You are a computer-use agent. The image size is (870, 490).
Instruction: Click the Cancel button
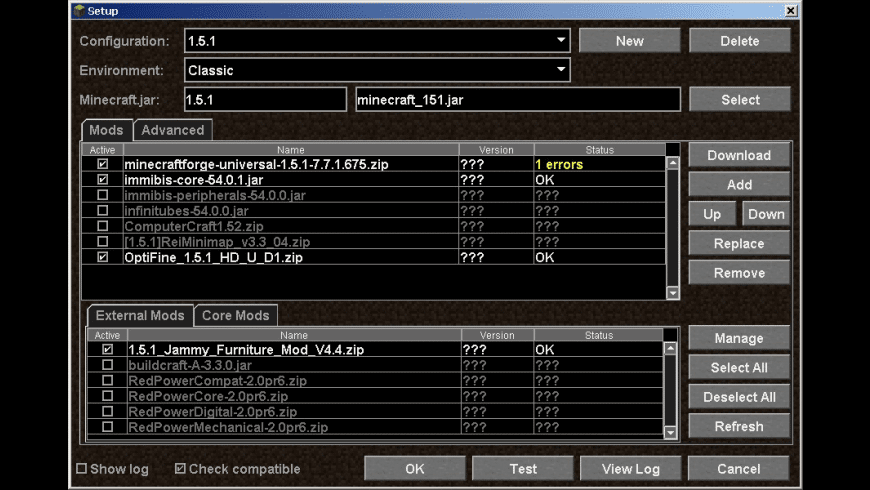tap(739, 469)
